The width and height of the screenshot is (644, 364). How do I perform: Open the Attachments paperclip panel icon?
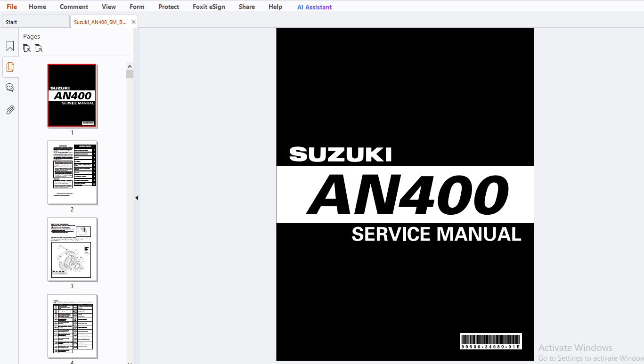(10, 110)
